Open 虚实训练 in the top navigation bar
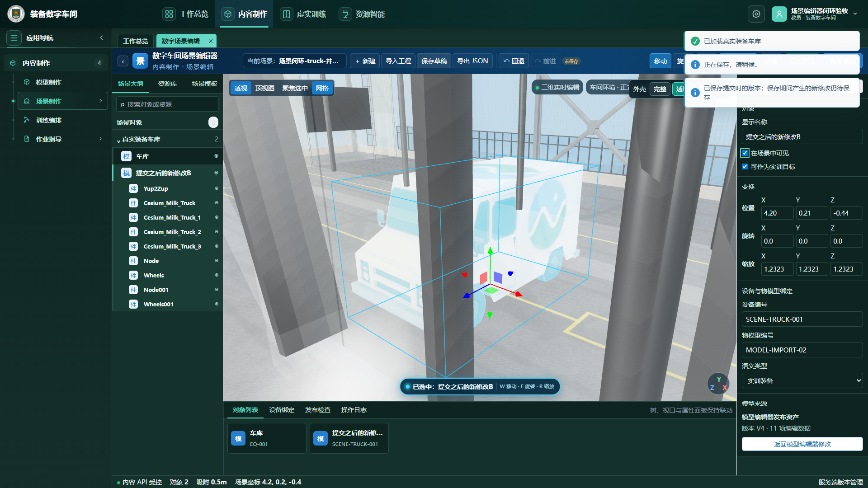This screenshot has height=488, width=868. click(x=303, y=14)
